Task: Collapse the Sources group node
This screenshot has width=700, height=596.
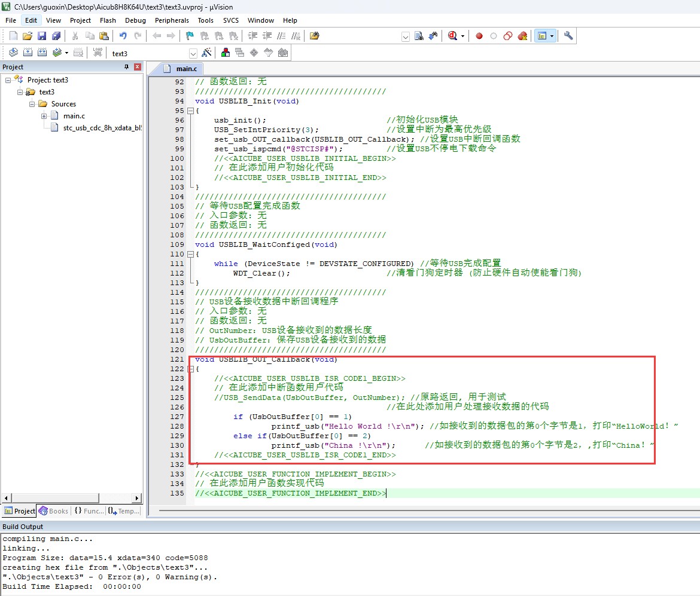Action: coord(32,105)
